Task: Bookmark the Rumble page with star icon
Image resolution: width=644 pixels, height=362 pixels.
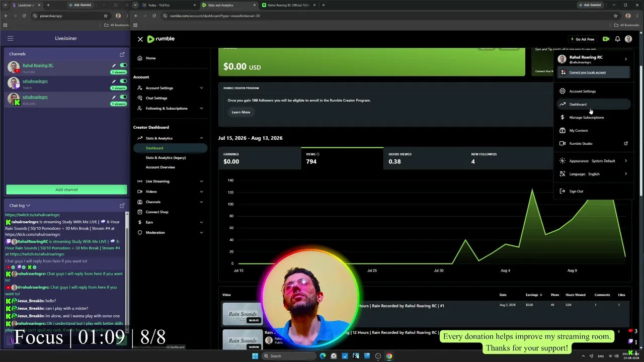Action: point(615,16)
